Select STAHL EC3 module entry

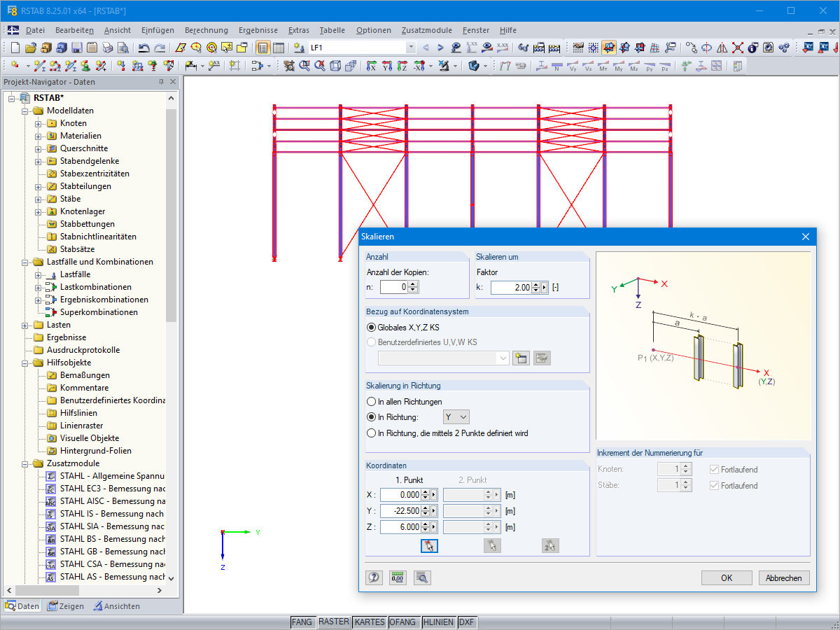click(112, 489)
